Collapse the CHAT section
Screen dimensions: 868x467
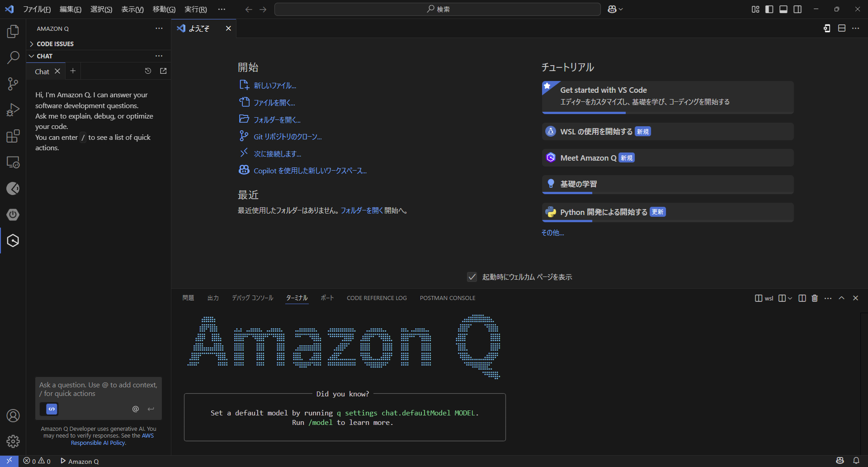pos(44,56)
